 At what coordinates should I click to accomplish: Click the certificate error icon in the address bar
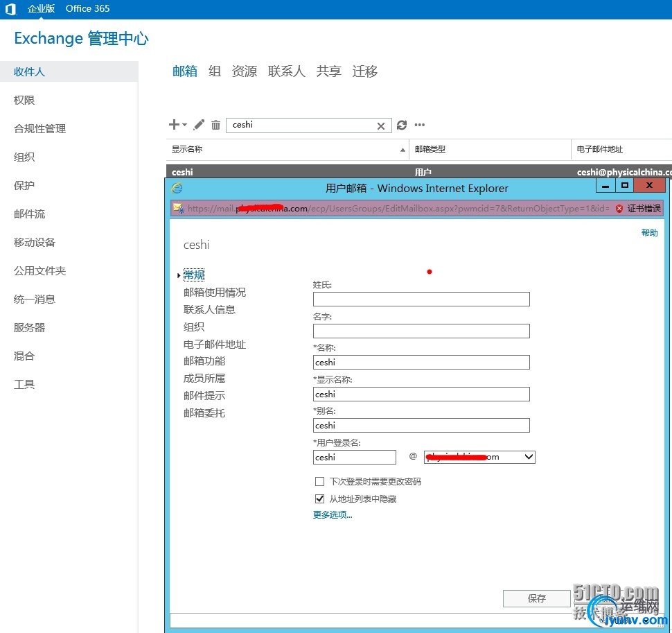tap(619, 209)
